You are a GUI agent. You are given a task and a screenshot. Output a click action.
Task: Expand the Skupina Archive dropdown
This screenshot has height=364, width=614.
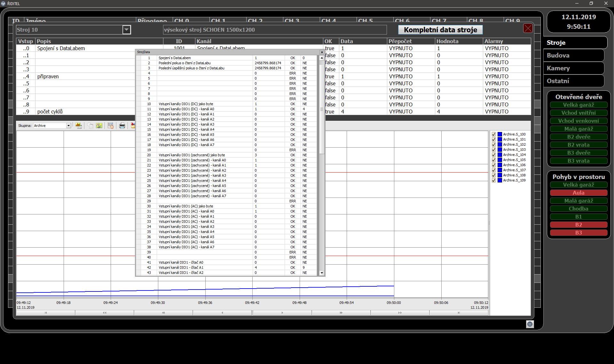(68, 126)
